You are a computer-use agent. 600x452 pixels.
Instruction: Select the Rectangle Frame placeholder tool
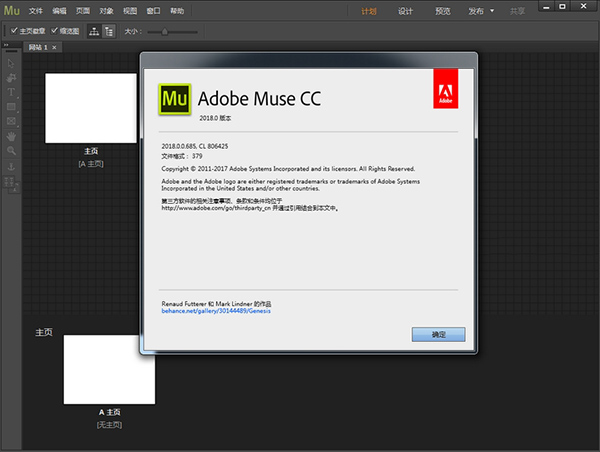click(10, 122)
